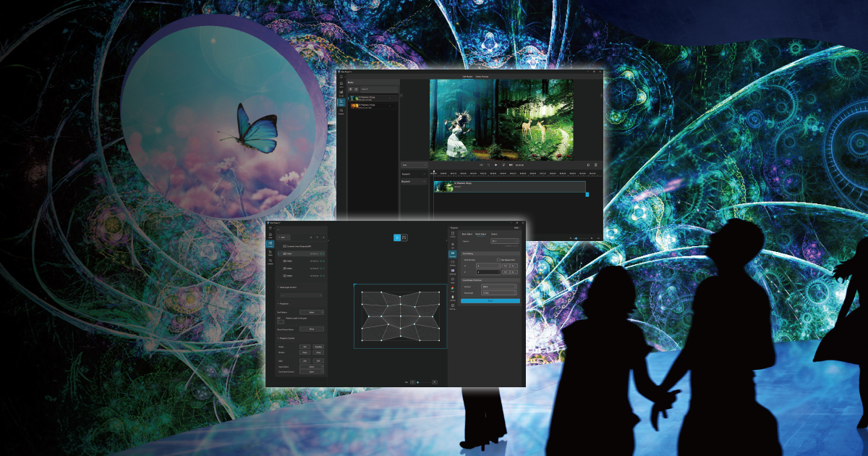Collapse the Projector Control section

tap(286, 339)
